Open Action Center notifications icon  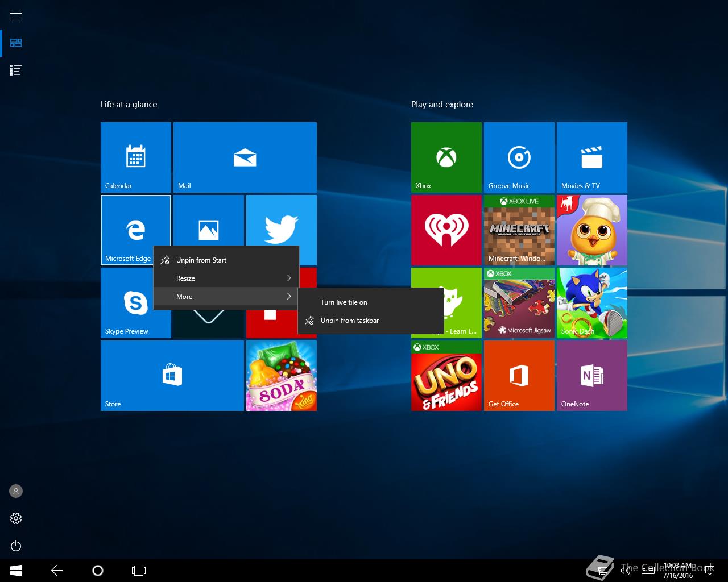(x=710, y=571)
